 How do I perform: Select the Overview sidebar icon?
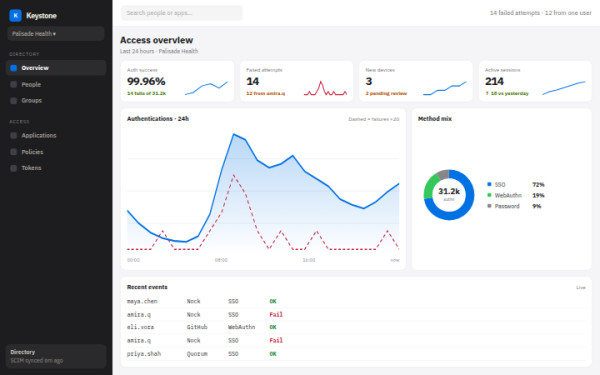coord(14,68)
